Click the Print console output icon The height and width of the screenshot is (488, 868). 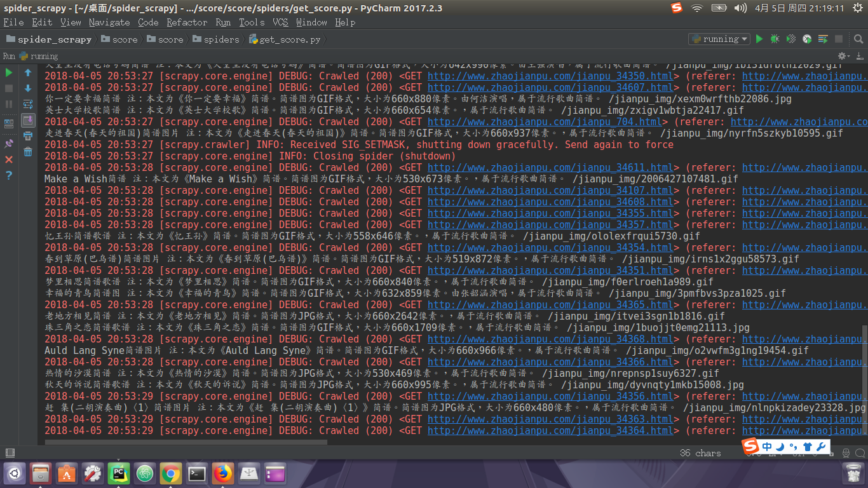28,136
